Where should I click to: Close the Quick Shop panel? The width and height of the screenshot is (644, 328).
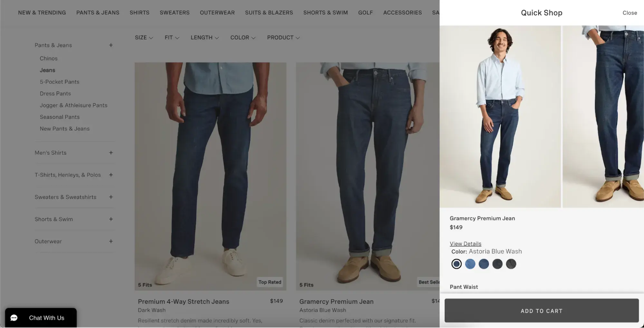click(x=630, y=13)
